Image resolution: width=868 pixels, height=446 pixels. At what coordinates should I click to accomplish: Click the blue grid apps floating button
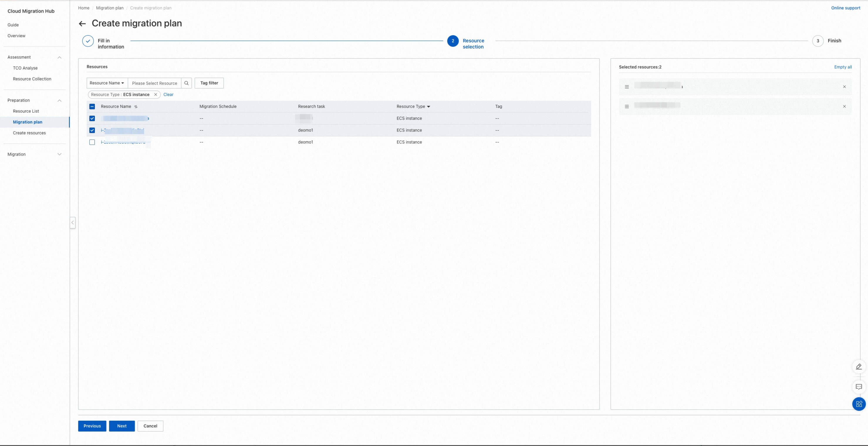[x=859, y=404]
